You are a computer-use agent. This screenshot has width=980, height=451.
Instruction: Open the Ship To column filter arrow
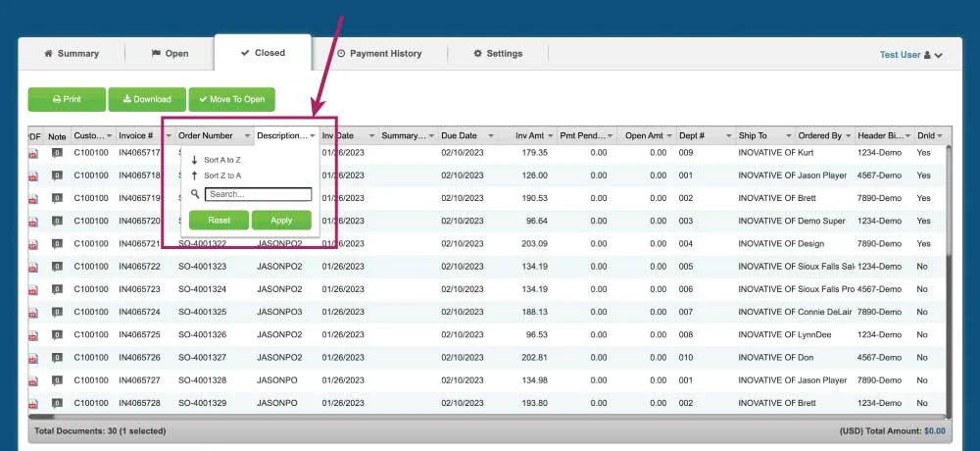pyautogui.click(x=788, y=135)
